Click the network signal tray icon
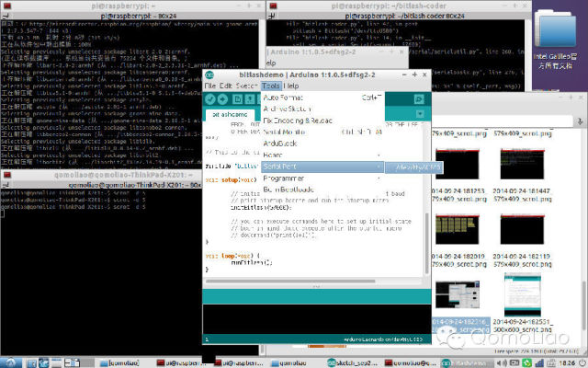 click(x=539, y=363)
